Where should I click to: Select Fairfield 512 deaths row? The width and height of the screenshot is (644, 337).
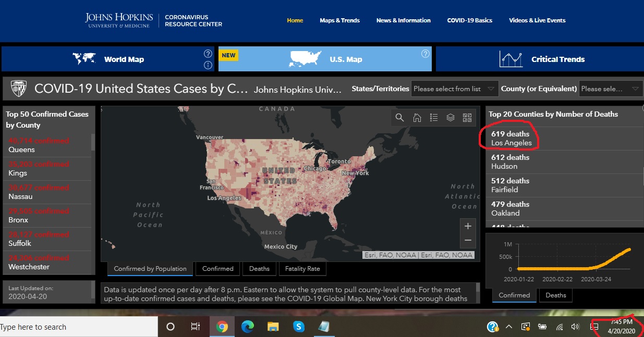pyautogui.click(x=564, y=185)
